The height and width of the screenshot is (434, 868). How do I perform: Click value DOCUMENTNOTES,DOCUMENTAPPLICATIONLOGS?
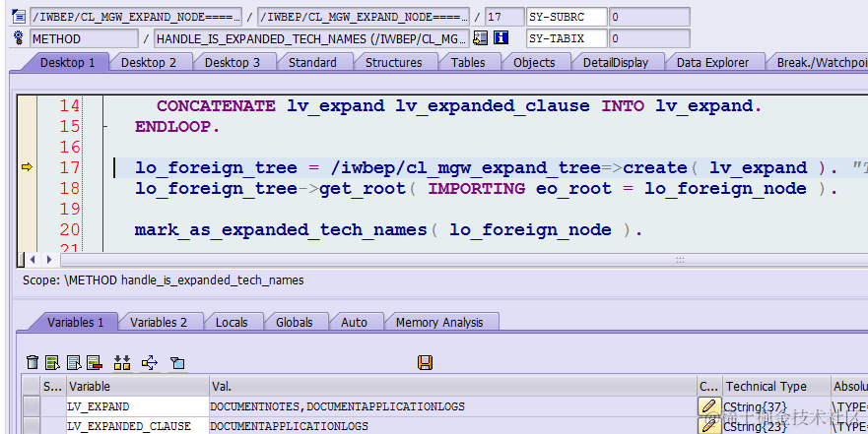337,406
